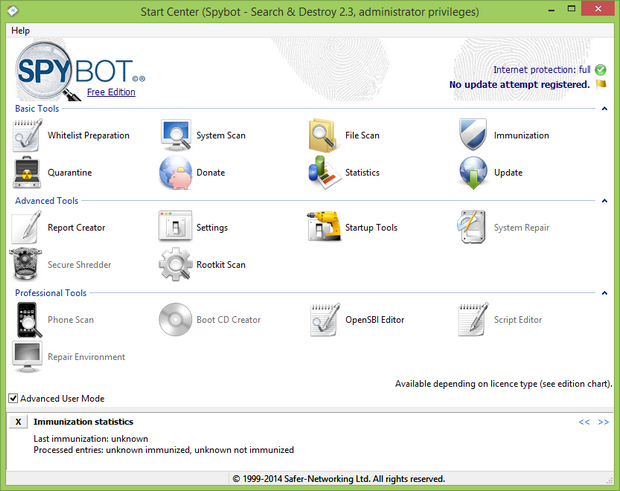Click the Immunization shield icon
Screen dimensions: 620x491
(x=473, y=135)
